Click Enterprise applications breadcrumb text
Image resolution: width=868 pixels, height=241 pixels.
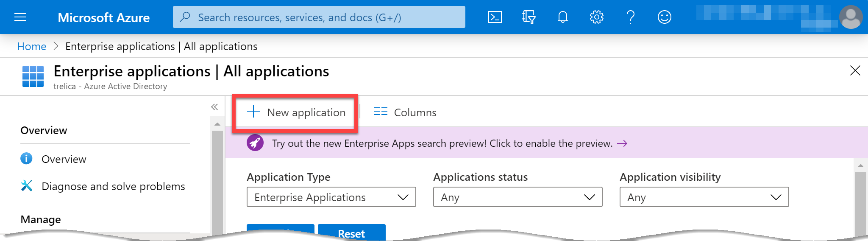pyautogui.click(x=161, y=46)
